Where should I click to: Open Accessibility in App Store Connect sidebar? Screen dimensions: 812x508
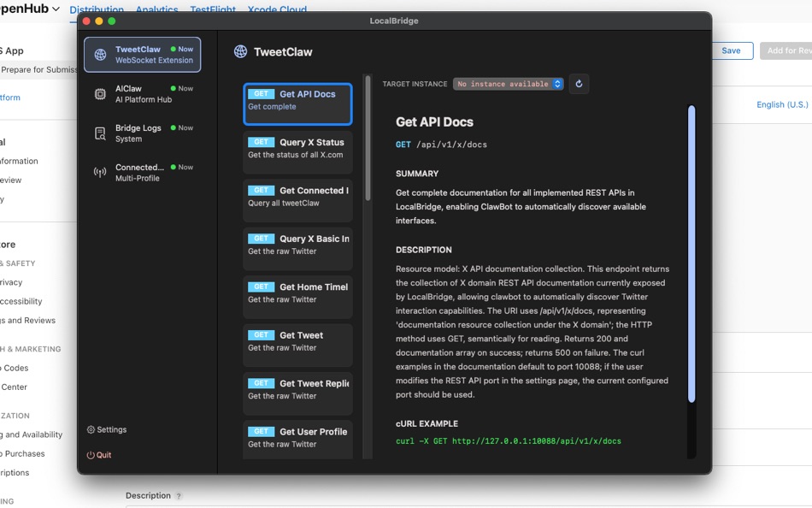pyautogui.click(x=21, y=301)
